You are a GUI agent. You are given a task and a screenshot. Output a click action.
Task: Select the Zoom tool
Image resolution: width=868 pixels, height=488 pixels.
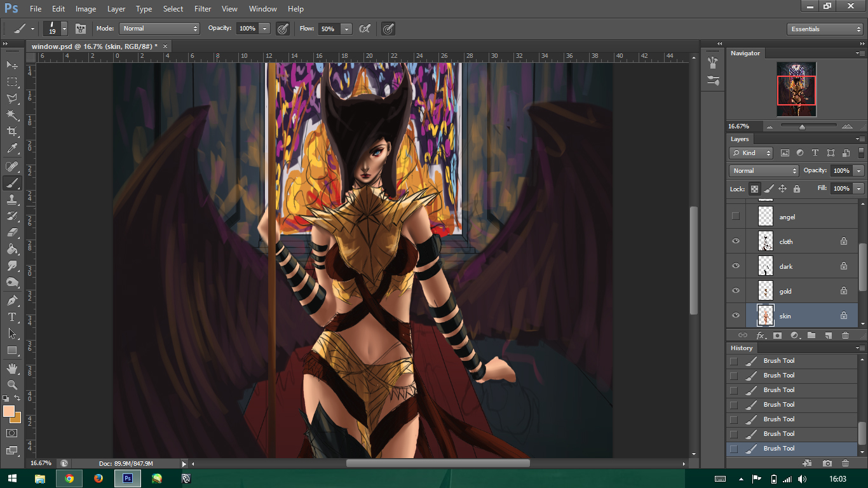(x=12, y=385)
